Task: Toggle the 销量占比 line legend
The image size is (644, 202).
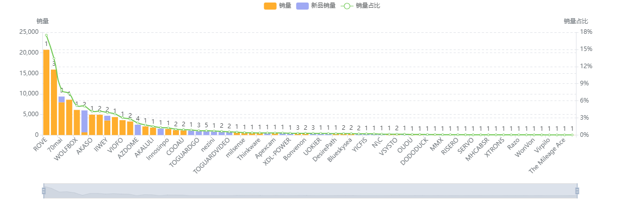Action: (x=368, y=6)
